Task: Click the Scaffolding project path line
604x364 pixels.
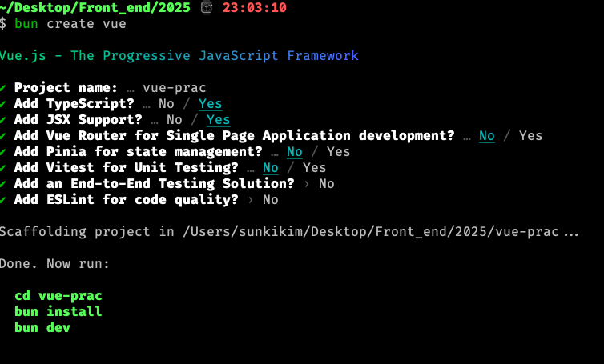Action: tap(289, 232)
